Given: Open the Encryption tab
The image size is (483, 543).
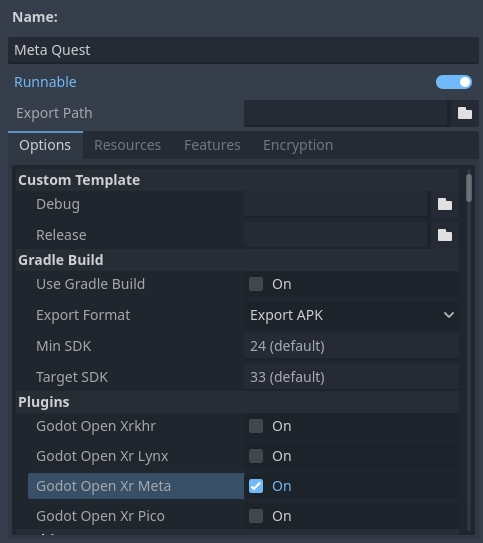Looking at the screenshot, I should 298,145.
